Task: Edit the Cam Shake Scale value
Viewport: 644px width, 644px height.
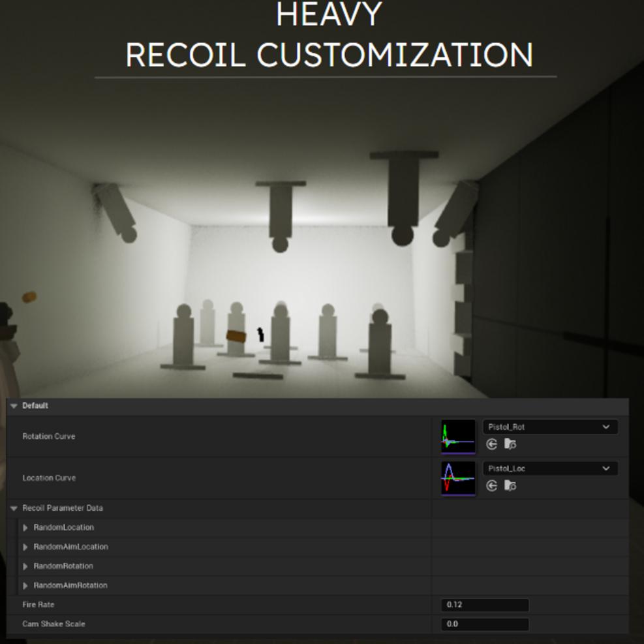Action: (x=485, y=624)
